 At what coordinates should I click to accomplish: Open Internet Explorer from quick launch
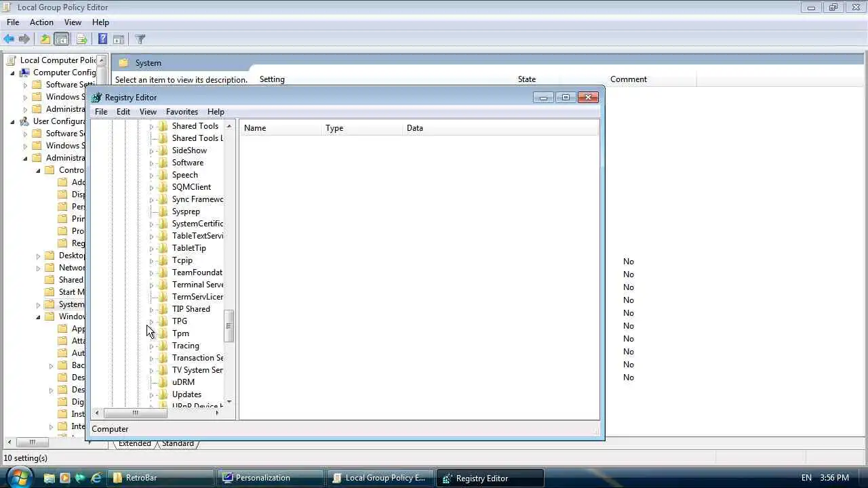coord(96,478)
